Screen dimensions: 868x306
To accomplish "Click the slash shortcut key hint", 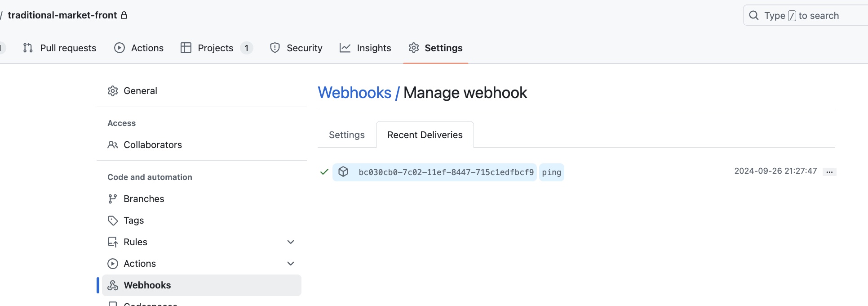I will pos(792,16).
